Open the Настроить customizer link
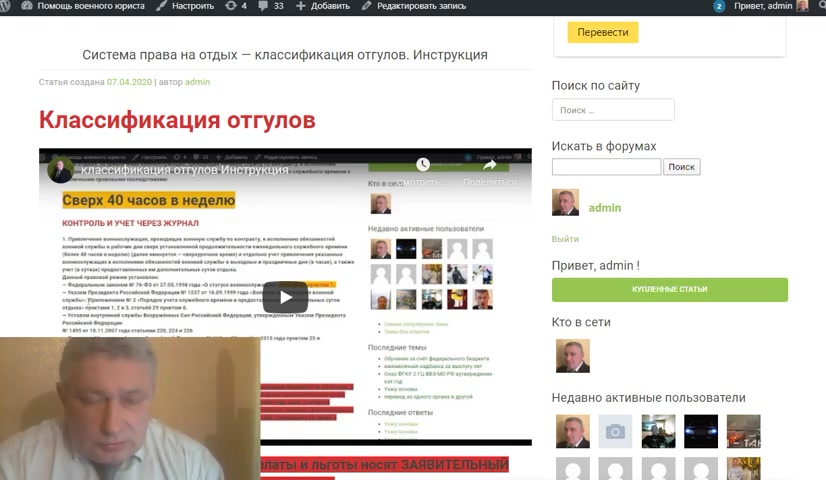This screenshot has width=826, height=480. (185, 6)
